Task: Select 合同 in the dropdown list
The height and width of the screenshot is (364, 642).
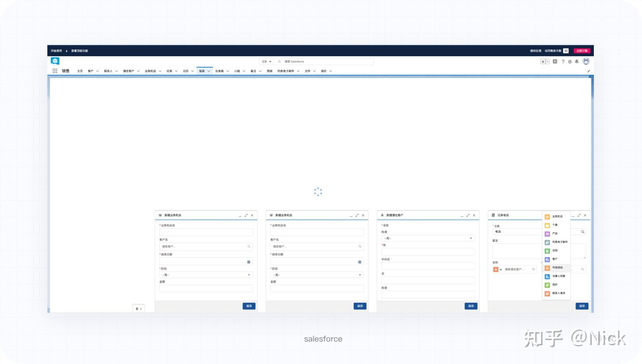Action: tap(556, 250)
